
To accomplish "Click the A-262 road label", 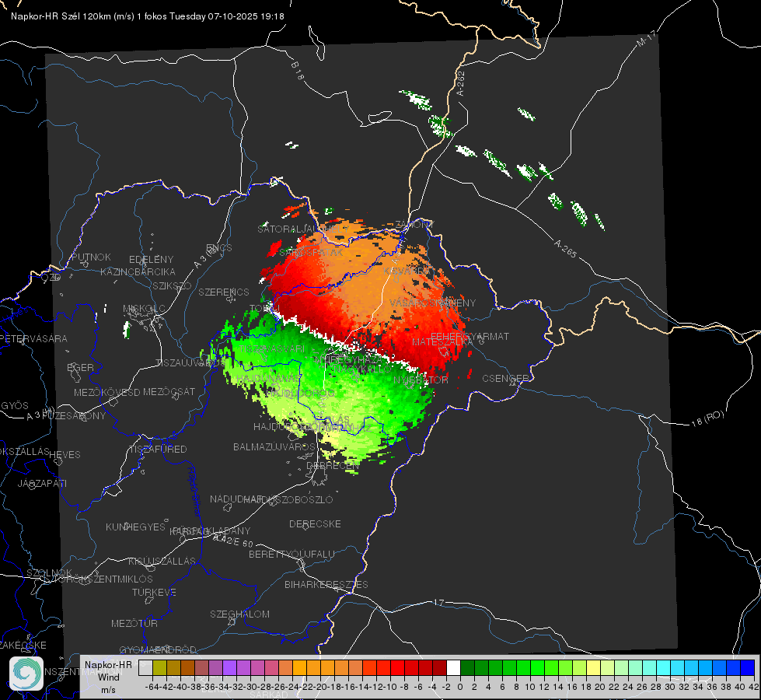I will click(461, 83).
